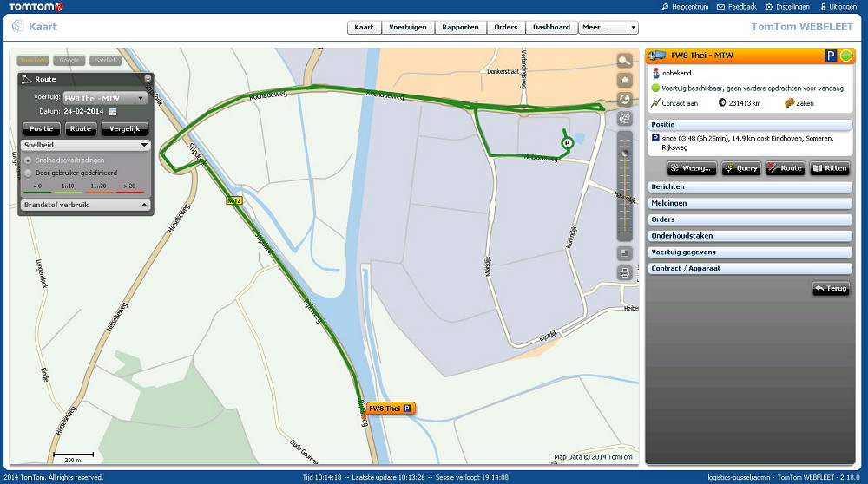This screenshot has width=868, height=484.
Task: Expand the Voertuig gegevens section
Action: pyautogui.click(x=750, y=252)
